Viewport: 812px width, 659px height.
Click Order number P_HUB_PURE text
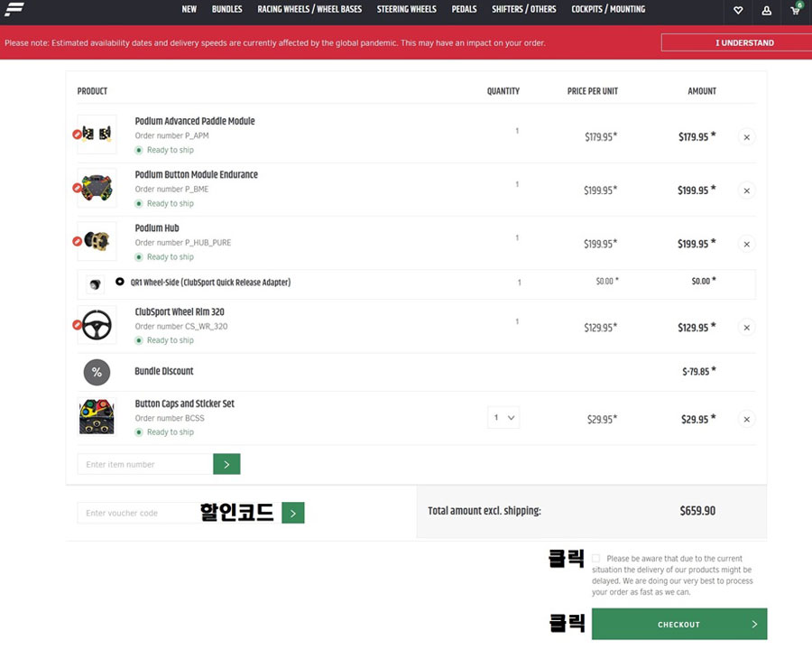click(x=183, y=243)
